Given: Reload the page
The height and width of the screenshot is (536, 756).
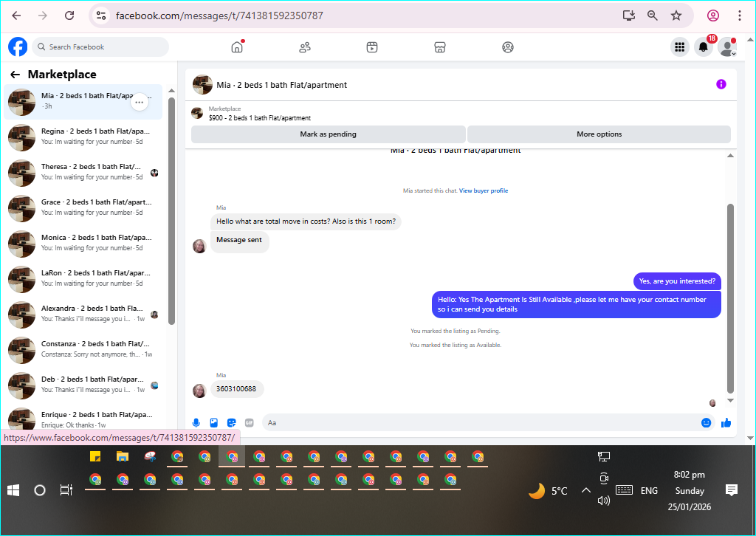Looking at the screenshot, I should coord(69,16).
